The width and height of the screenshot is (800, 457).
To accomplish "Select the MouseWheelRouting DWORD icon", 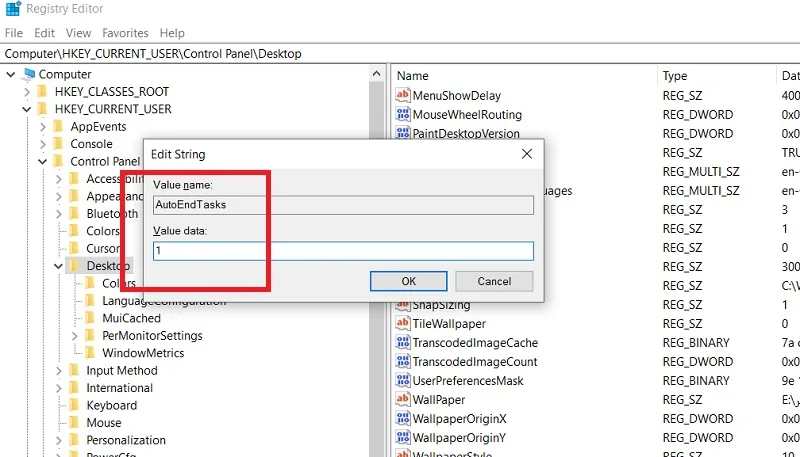I will point(403,114).
